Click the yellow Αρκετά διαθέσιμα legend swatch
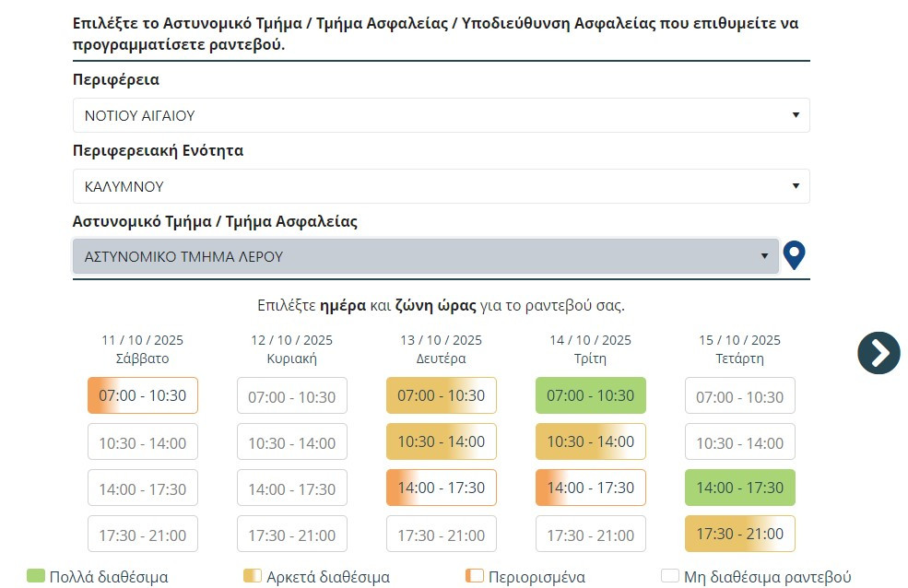 point(253,577)
